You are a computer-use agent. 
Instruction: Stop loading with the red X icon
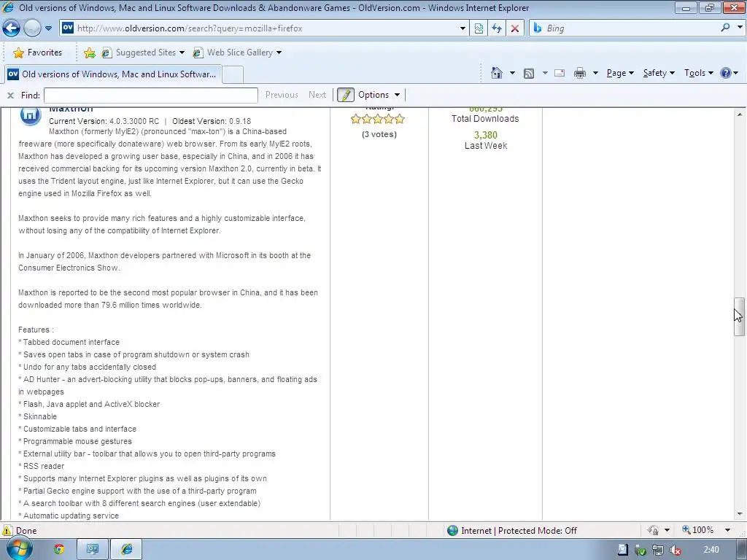point(514,28)
